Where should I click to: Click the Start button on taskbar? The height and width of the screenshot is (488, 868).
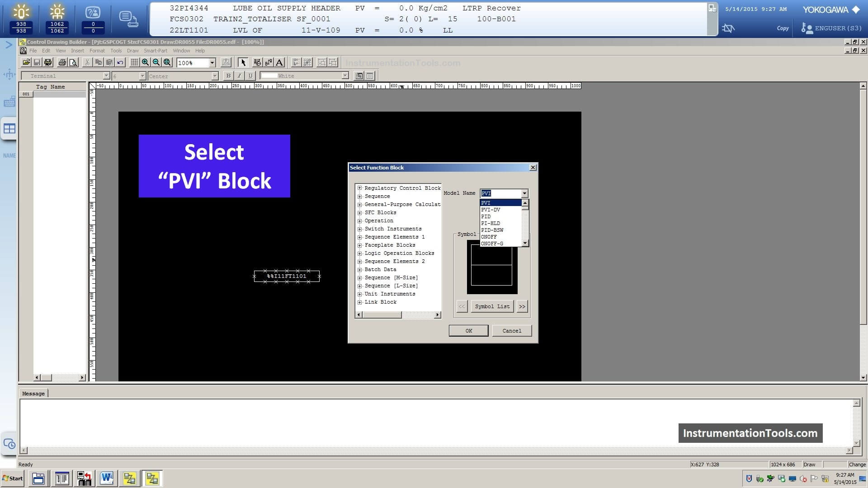13,479
